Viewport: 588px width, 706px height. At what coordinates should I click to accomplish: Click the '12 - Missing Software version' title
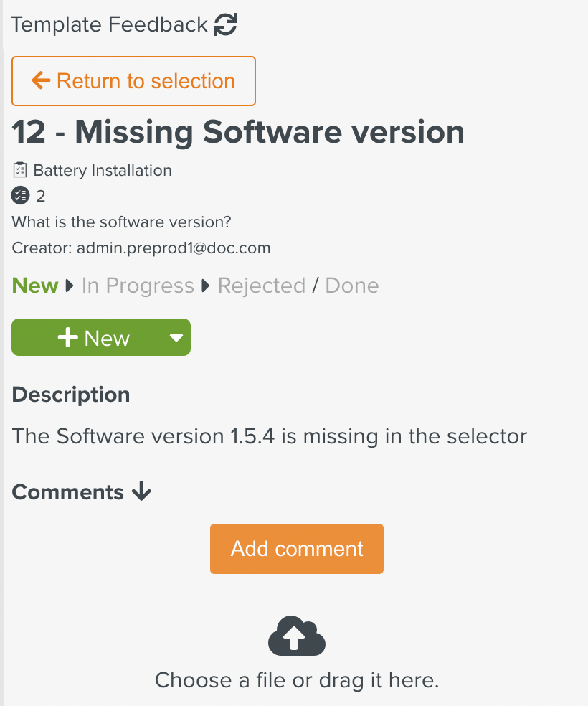point(238,133)
